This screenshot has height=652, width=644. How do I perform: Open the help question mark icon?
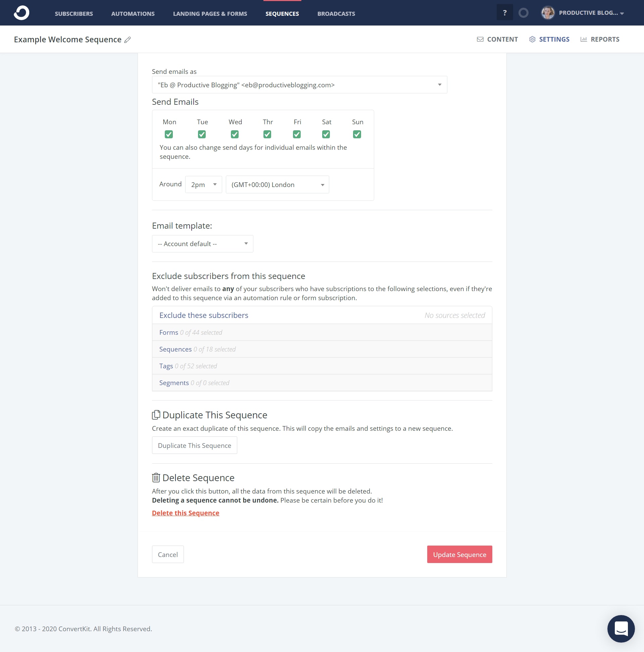click(504, 12)
